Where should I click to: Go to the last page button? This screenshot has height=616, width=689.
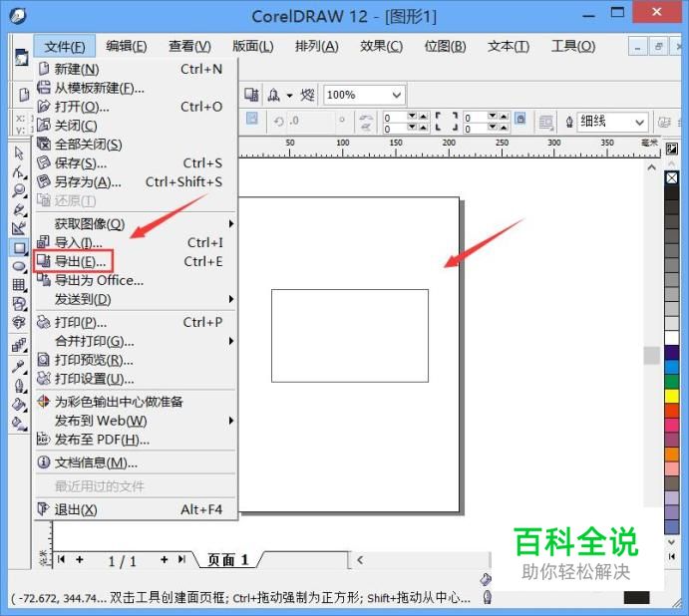[181, 559]
